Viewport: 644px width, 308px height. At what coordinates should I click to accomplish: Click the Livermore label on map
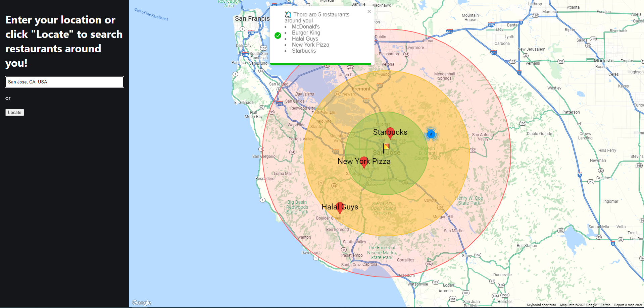(x=415, y=48)
